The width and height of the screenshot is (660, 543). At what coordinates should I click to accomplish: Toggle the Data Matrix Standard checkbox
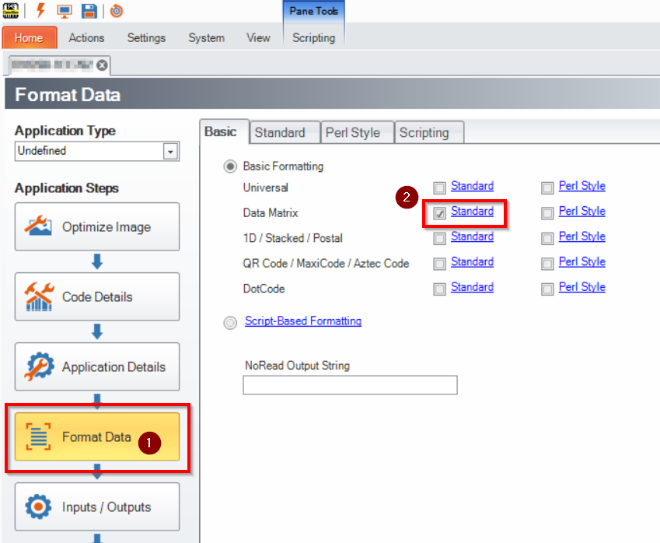click(440, 212)
